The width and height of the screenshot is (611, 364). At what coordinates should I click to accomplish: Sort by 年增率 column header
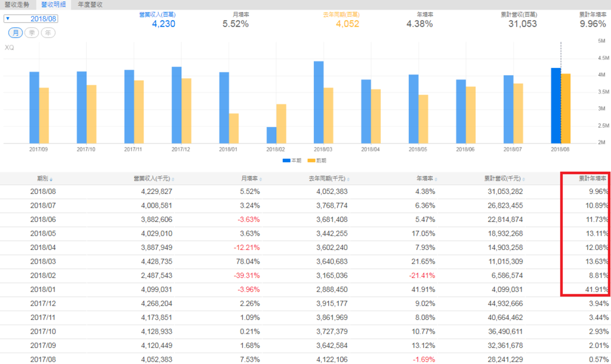tap(427, 178)
